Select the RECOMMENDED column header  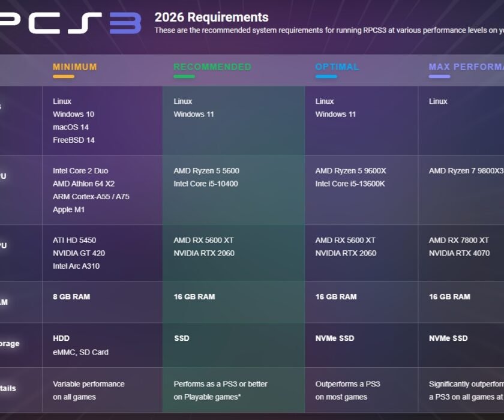[x=211, y=67]
